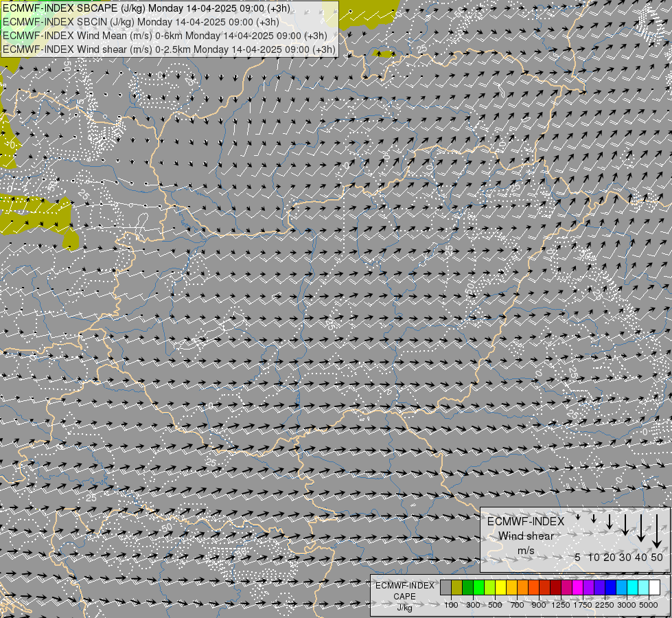Click the '10' value in wind shear legend
Viewport: 672px width, 618px height.
point(594,557)
